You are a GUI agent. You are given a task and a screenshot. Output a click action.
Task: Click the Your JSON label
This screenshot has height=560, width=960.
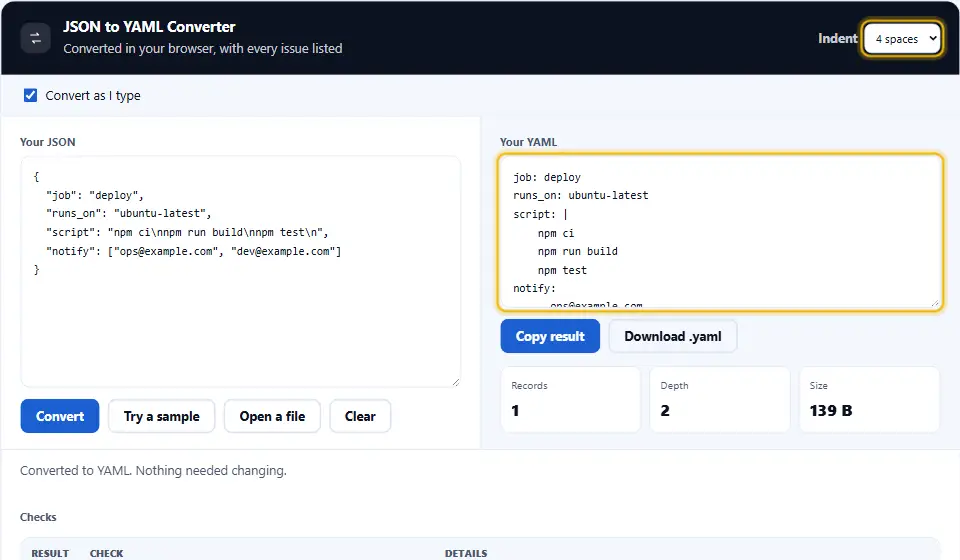[48, 142]
